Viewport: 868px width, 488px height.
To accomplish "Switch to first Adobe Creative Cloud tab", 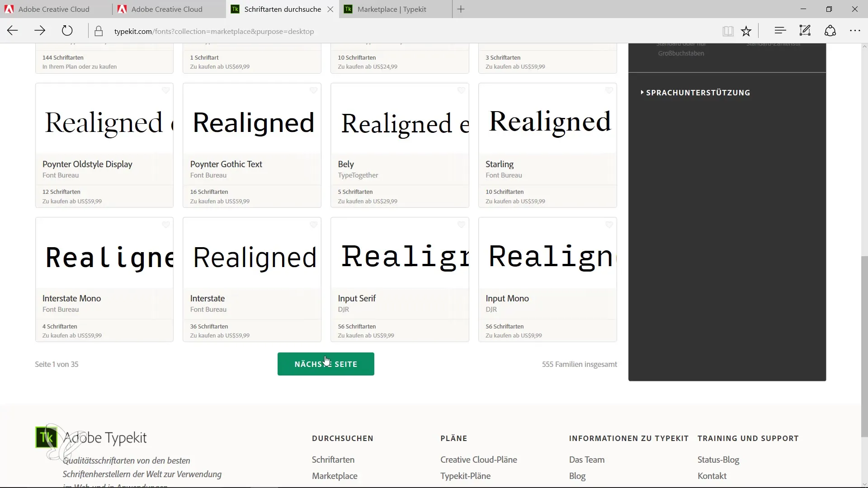I will pyautogui.click(x=54, y=9).
